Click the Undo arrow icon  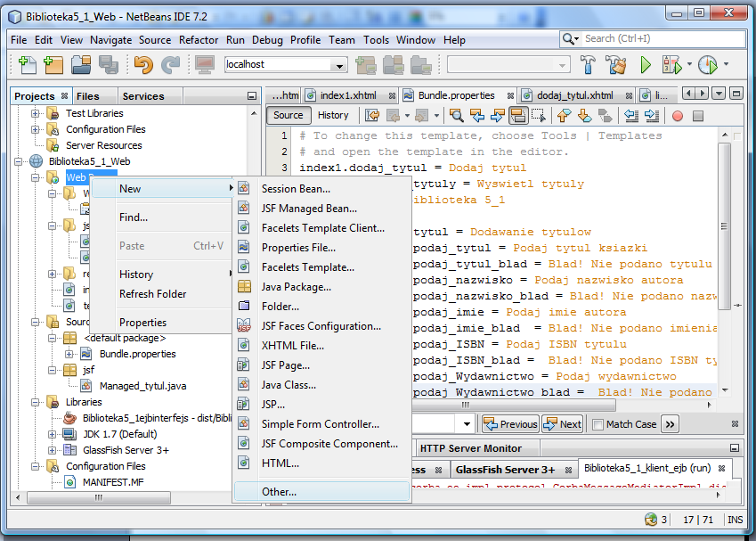143,65
